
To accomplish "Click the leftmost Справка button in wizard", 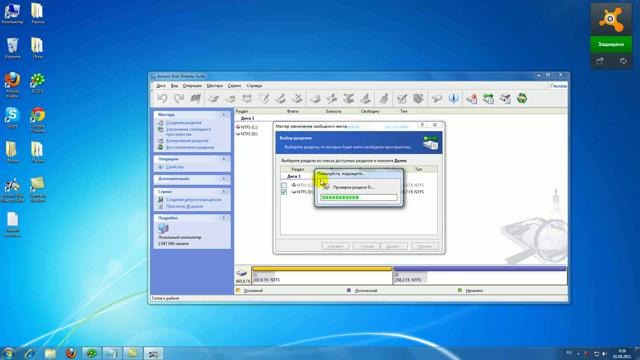I will [336, 246].
